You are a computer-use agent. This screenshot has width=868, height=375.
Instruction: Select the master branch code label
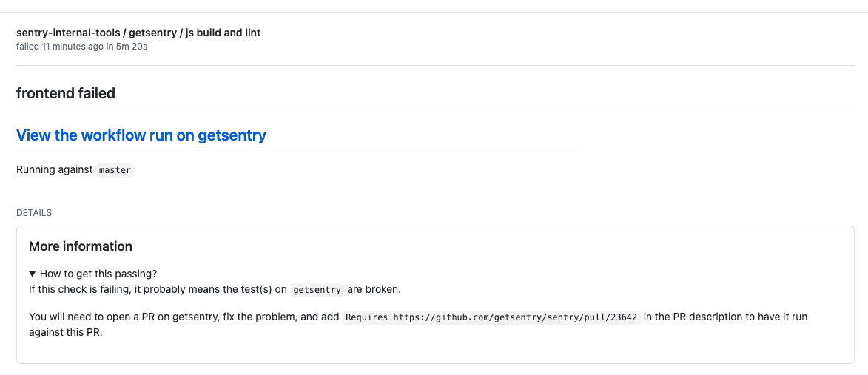click(115, 170)
